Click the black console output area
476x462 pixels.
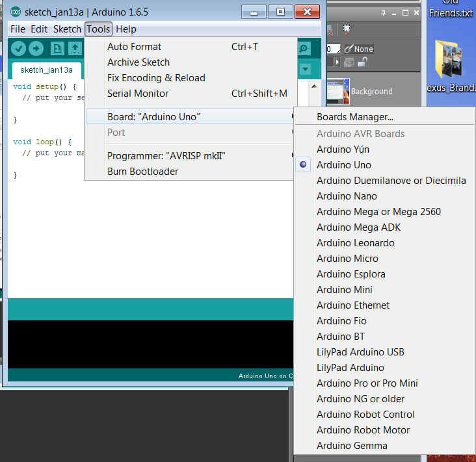[151, 344]
